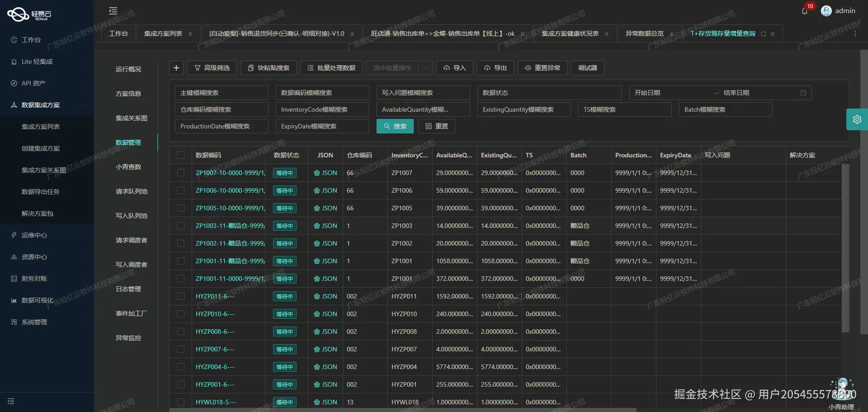This screenshot has height=412, width=868.
Task: Check the row HYZP008-6 checkbox
Action: tap(181, 331)
